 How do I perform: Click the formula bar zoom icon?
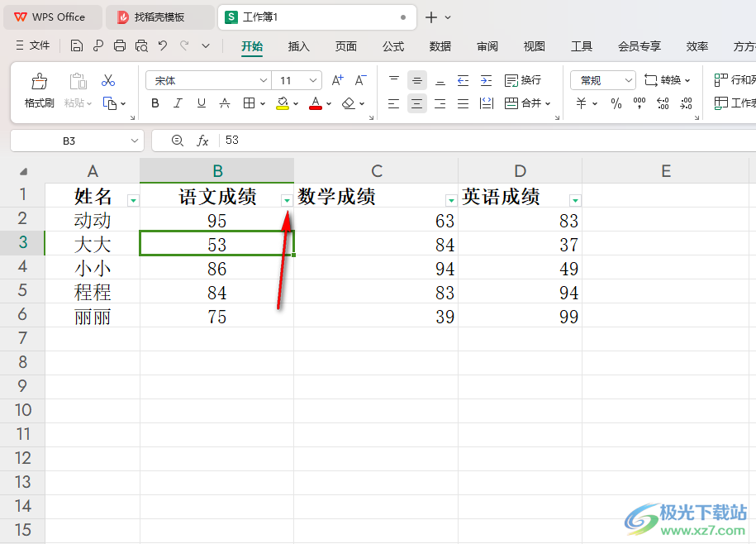178,141
